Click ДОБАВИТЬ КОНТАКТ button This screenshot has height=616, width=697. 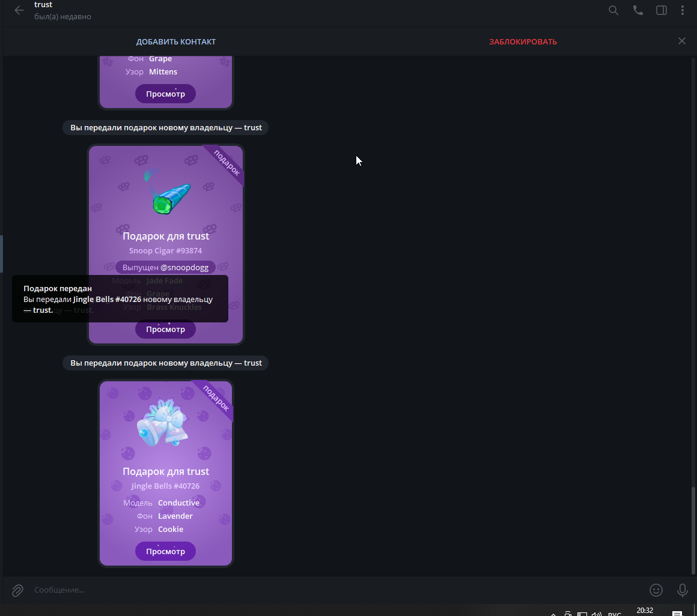175,42
